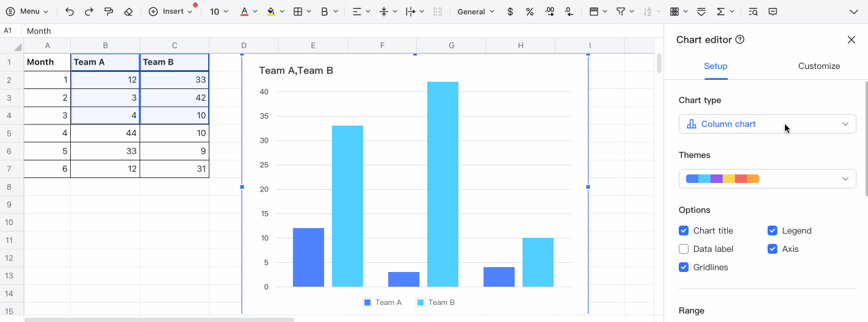The width and height of the screenshot is (868, 322).
Task: Click the vertical sheet scrollbar
Action: [x=659, y=63]
